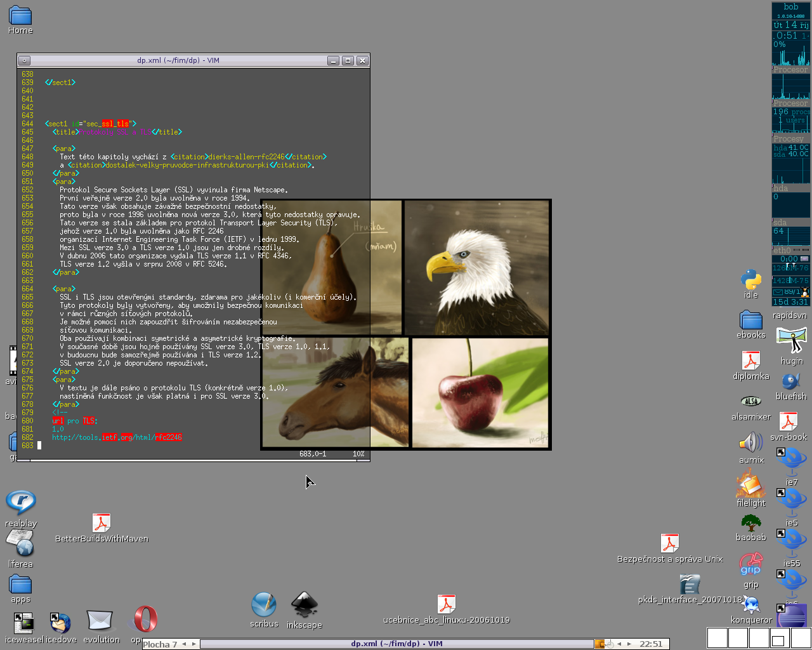Launch iceweasel browser icon
This screenshot has width=812, height=650.
(23, 623)
